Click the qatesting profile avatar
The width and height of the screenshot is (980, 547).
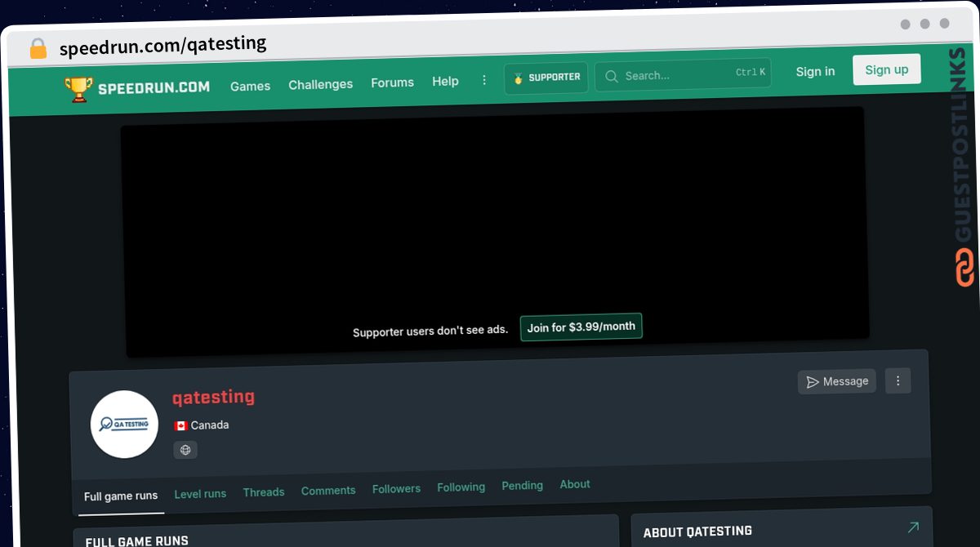coord(124,425)
